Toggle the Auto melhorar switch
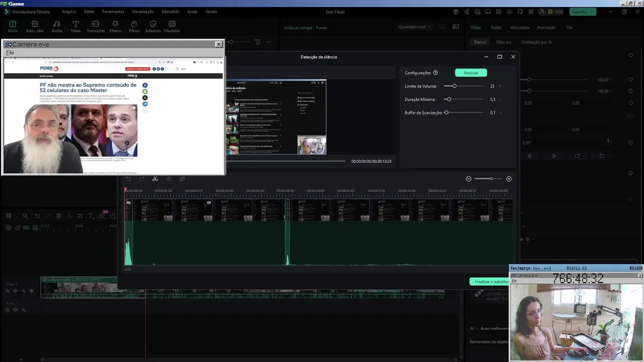 click(473, 328)
